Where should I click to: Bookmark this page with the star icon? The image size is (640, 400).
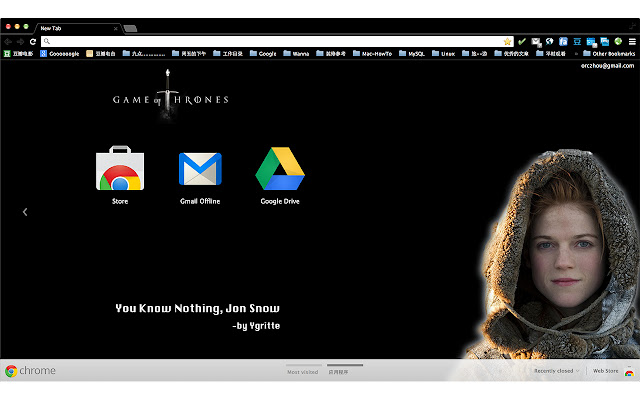point(507,42)
